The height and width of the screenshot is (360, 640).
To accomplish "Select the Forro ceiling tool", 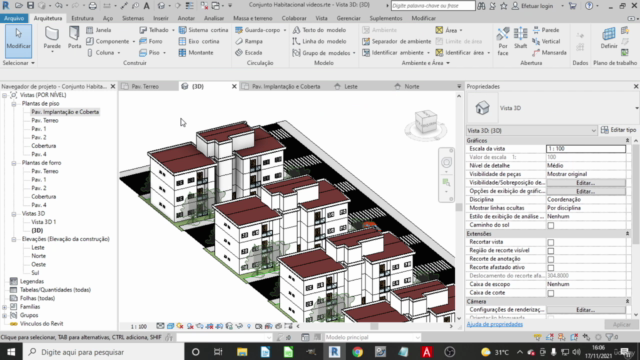I will 151,41.
